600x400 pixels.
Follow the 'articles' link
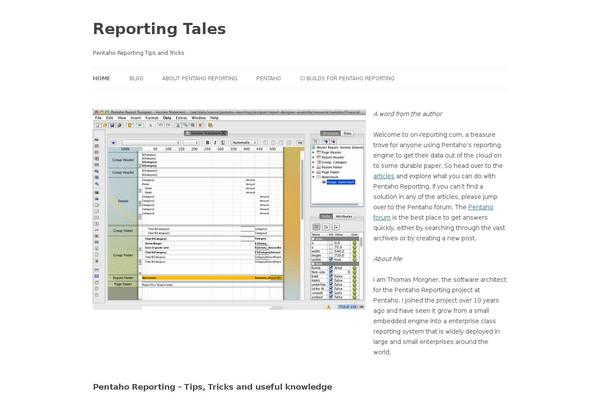click(384, 176)
